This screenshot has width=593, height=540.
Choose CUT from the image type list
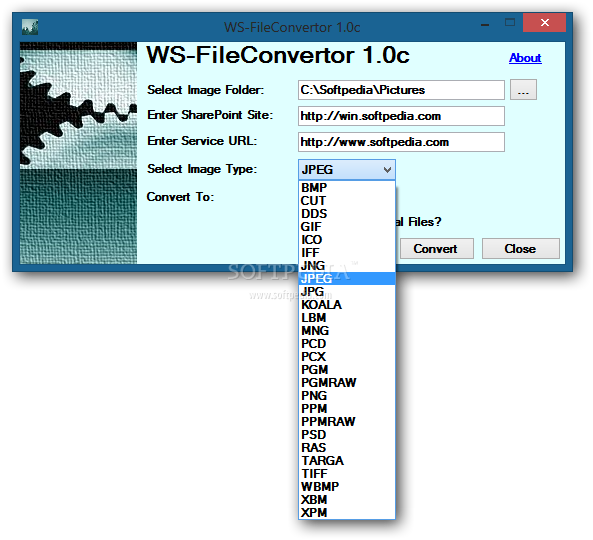pos(347,201)
